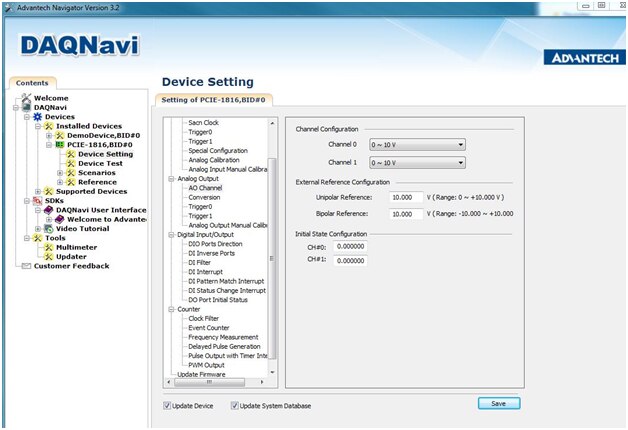Image resolution: width=628 pixels, height=430 pixels.
Task: Click the green board icon beside PCIE-1816,BID#0
Action: (60, 145)
